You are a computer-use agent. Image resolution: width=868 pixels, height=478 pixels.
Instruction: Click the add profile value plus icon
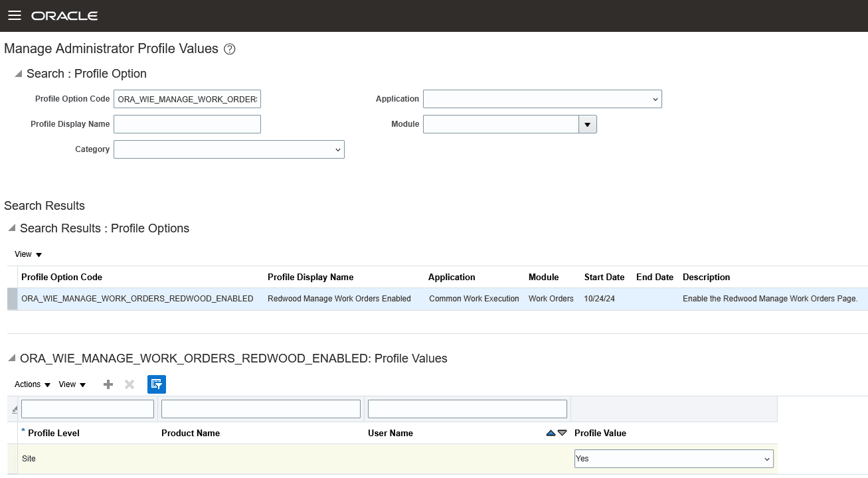point(108,384)
